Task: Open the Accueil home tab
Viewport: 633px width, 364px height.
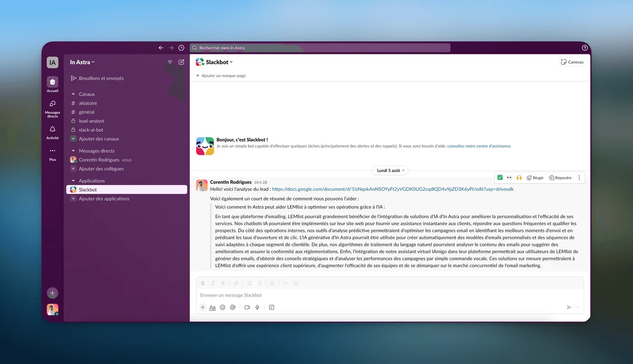Action: pos(52,85)
